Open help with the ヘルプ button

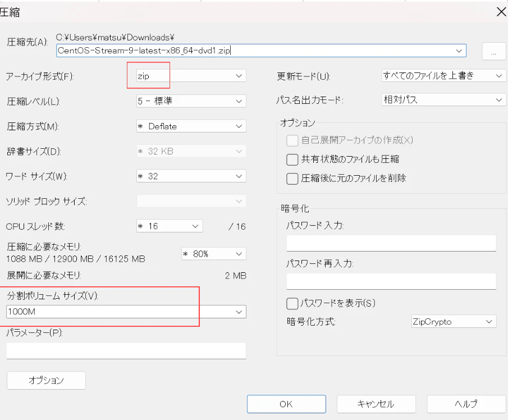coord(466,404)
